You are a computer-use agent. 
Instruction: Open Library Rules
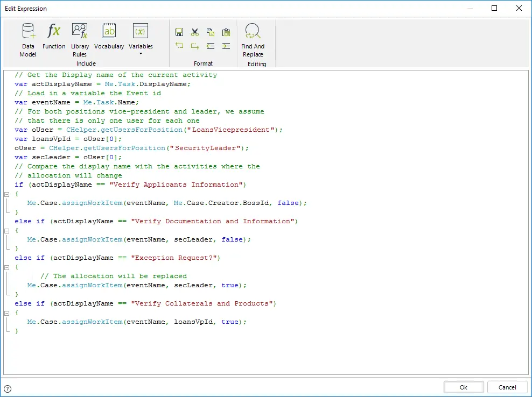point(80,40)
